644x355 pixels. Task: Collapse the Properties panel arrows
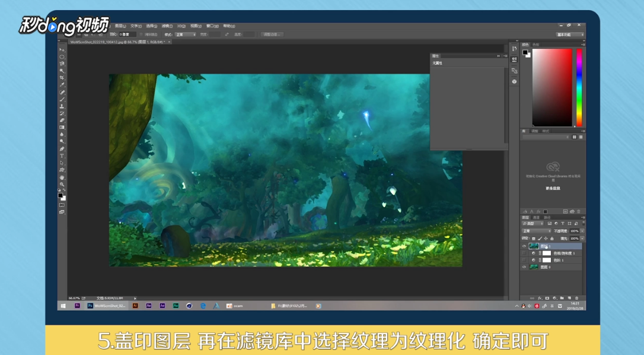tap(499, 56)
